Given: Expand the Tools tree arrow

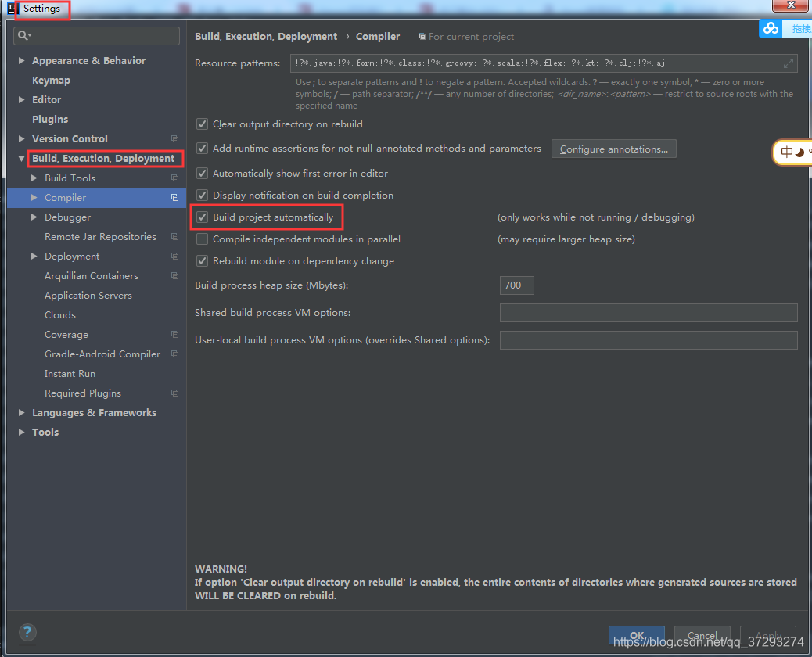Looking at the screenshot, I should [x=22, y=433].
